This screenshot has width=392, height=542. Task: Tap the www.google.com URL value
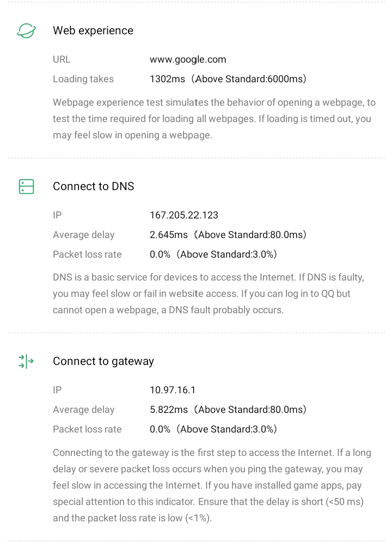[188, 59]
